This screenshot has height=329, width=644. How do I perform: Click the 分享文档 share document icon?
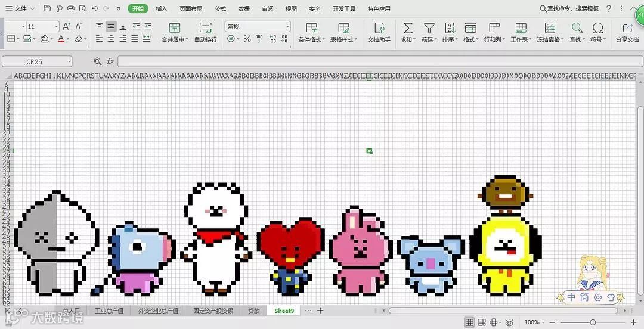[627, 28]
